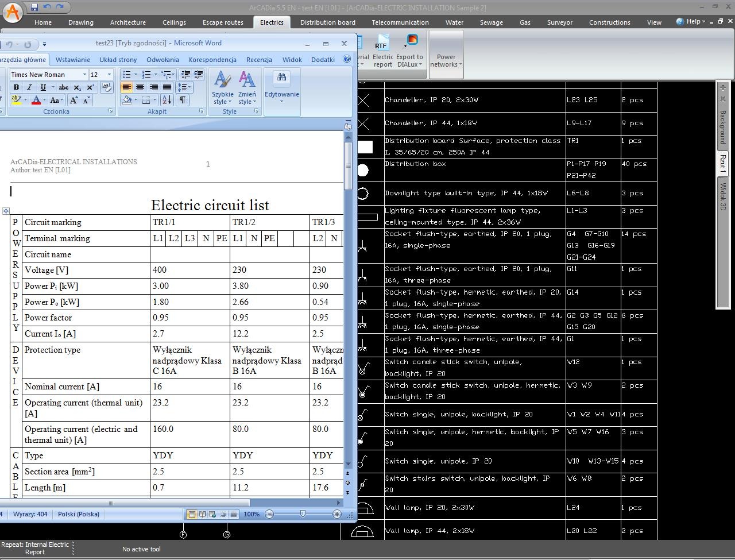Screen dimensions: 735x560
Task: Toggle show paragraph marks (pilcrow)
Action: 182,101
